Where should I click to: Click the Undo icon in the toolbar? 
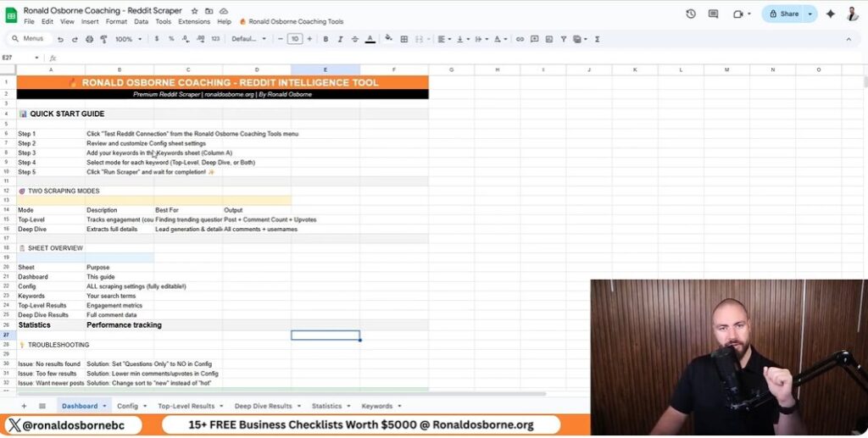tap(61, 39)
